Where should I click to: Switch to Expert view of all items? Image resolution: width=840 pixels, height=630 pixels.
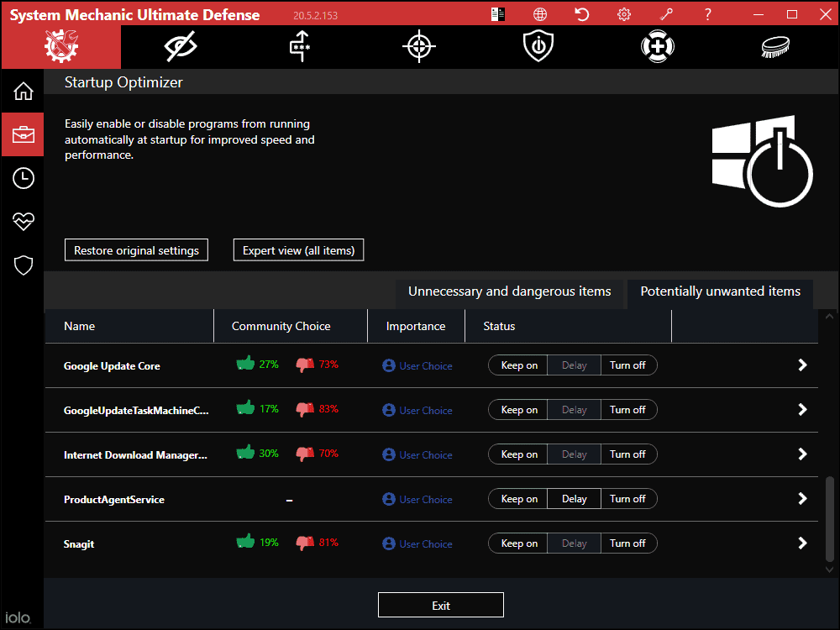(x=298, y=249)
